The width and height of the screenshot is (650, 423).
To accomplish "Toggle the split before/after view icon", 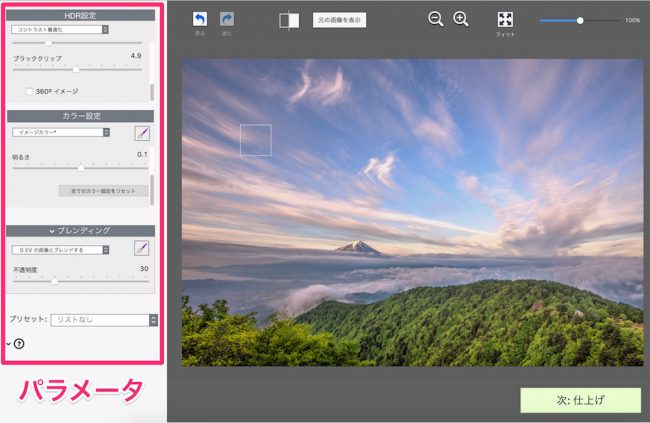I will coord(289,20).
